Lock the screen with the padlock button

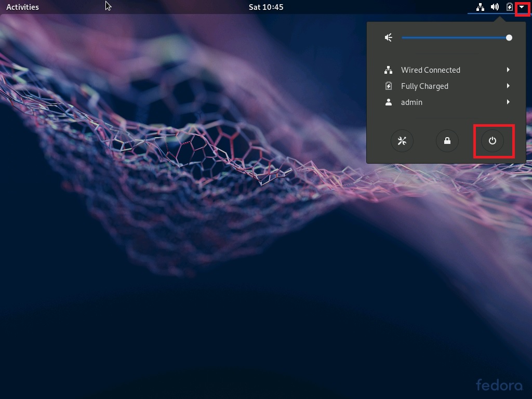[447, 141]
